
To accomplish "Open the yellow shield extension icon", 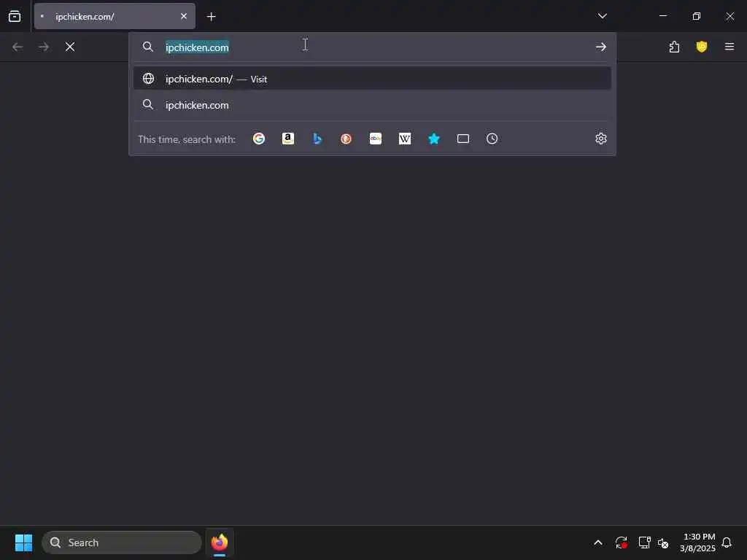I will [701, 47].
